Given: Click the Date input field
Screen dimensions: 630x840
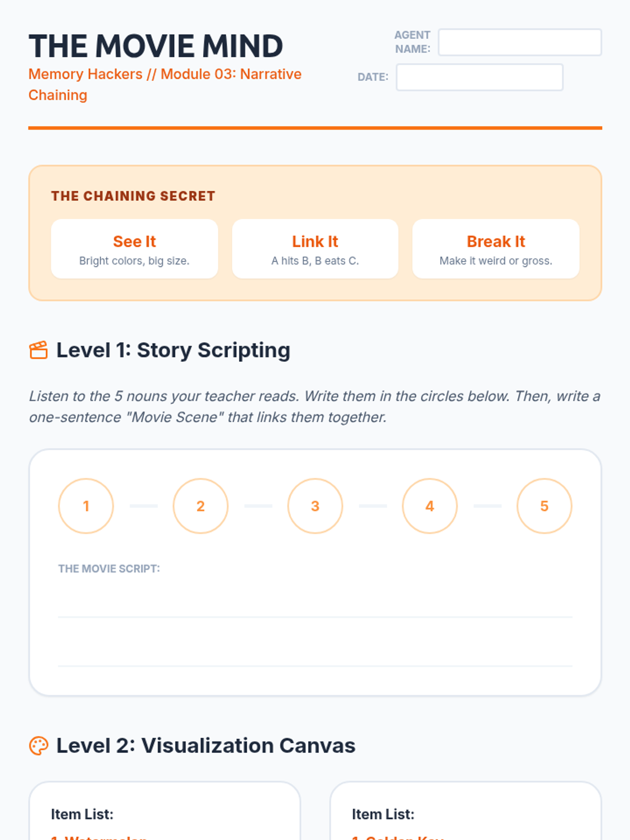Looking at the screenshot, I should 479,77.
